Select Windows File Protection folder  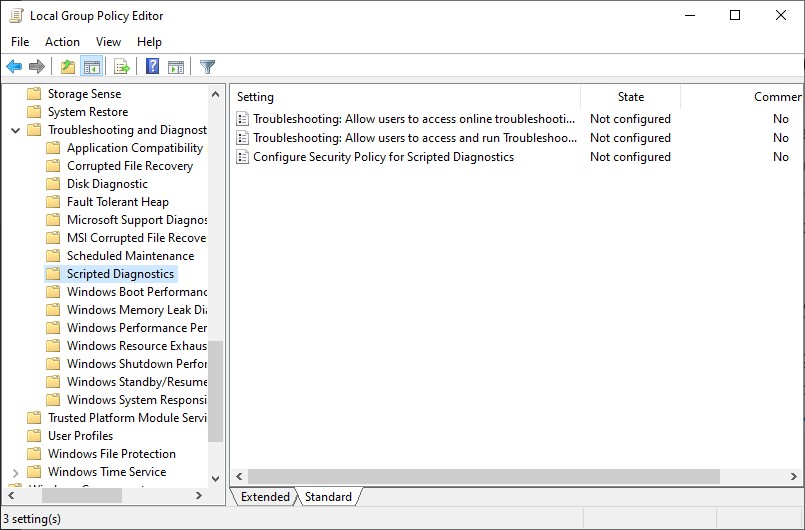[x=112, y=453]
